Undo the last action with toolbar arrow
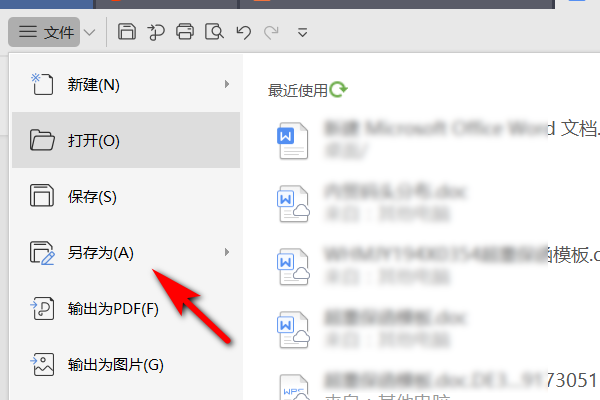Screen dimensions: 600x400 [x=243, y=32]
